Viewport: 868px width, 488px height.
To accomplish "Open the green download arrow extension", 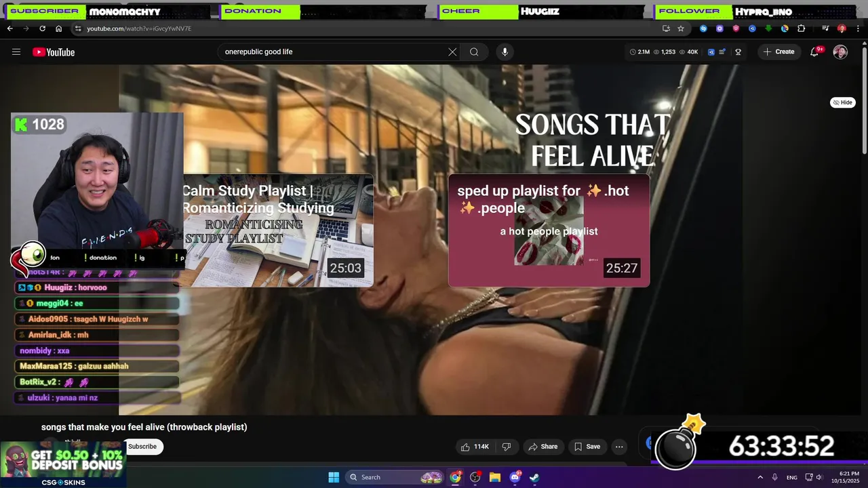I will pyautogui.click(x=768, y=28).
